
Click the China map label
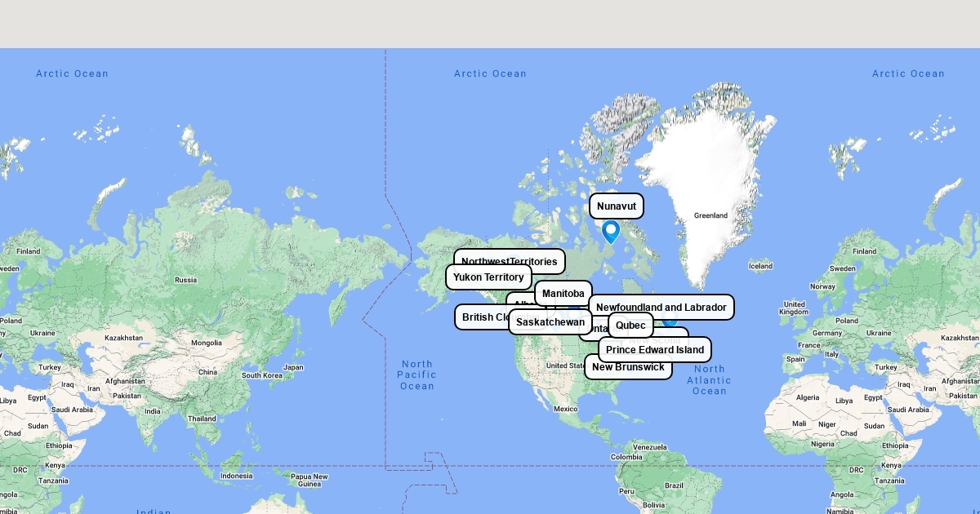pyautogui.click(x=207, y=372)
